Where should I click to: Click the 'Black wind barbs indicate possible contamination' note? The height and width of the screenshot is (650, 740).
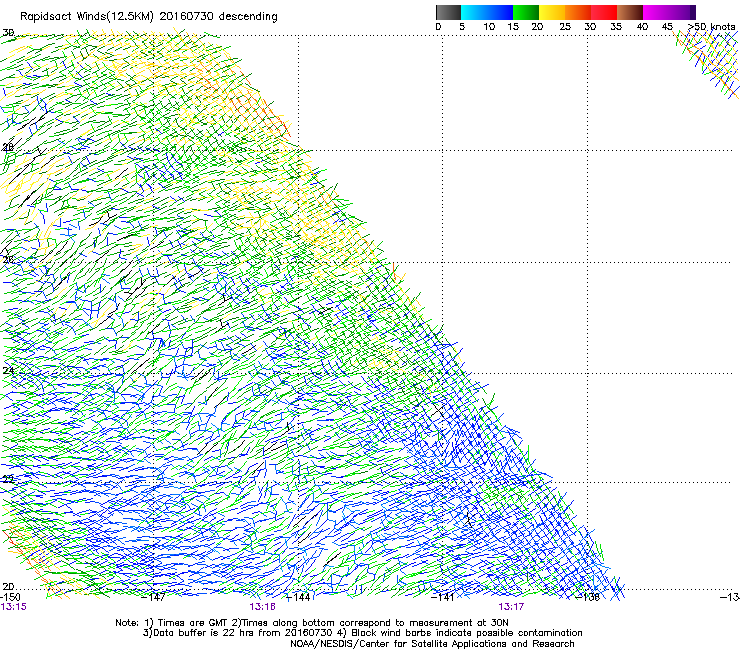point(461,633)
